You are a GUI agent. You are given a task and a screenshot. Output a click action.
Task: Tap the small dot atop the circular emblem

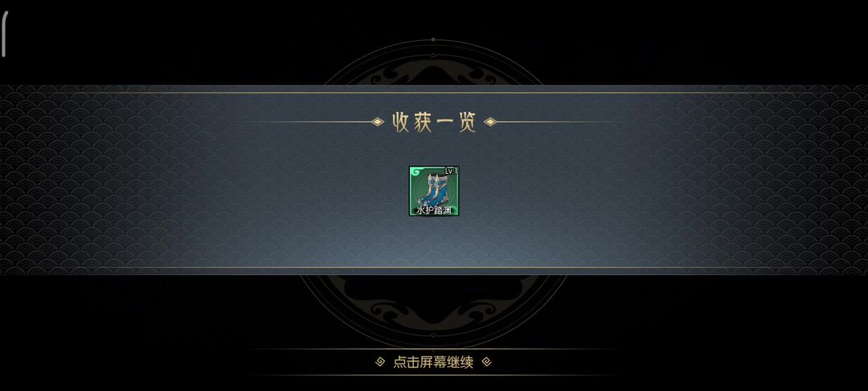click(433, 40)
